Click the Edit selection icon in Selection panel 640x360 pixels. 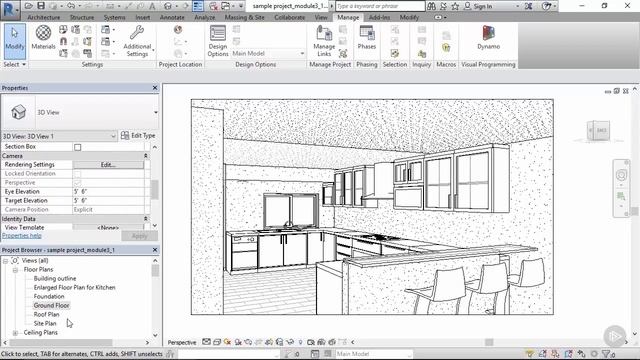pyautogui.click(x=395, y=53)
